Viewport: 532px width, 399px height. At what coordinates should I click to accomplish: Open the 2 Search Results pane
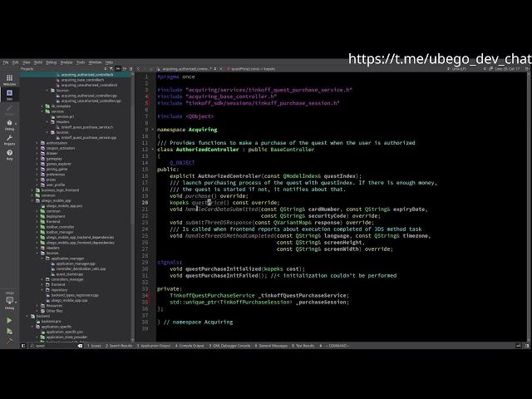pos(119,346)
